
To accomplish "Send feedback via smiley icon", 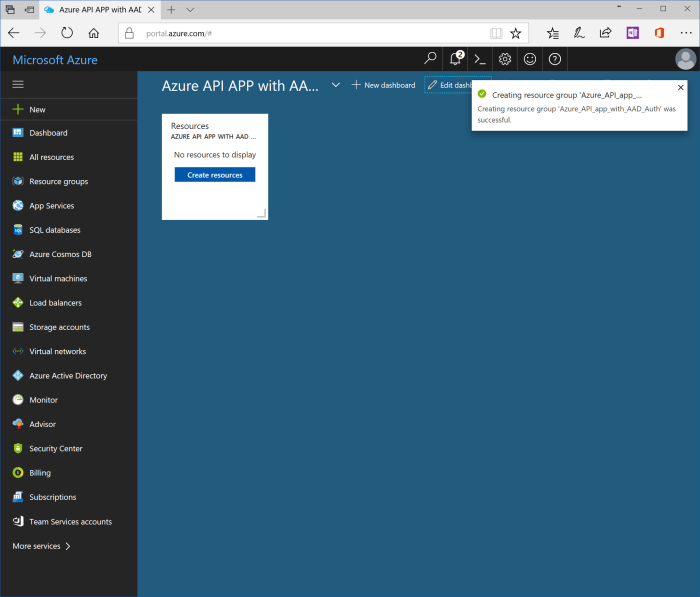I will 530,59.
